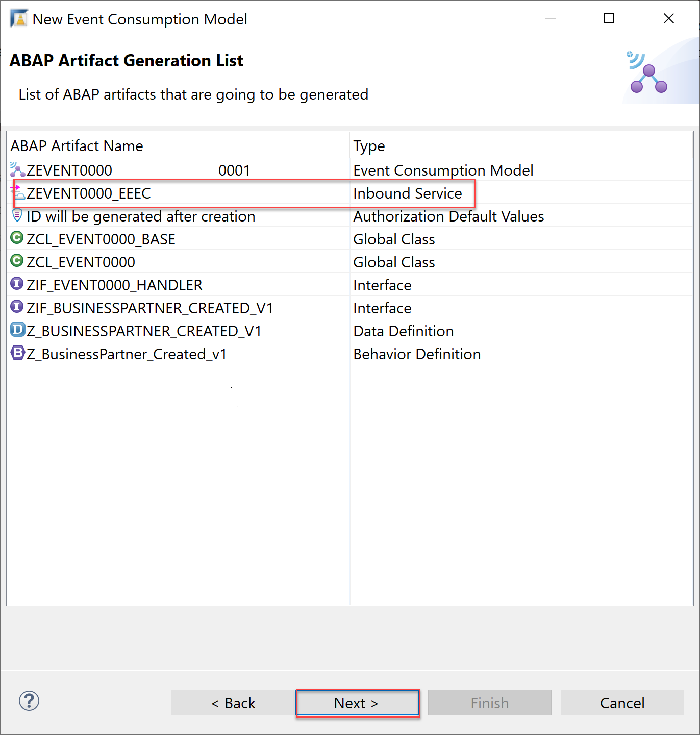
Task: Click the interface icon beside ZIF_EVENT0000_HANDLER
Action: [17, 284]
